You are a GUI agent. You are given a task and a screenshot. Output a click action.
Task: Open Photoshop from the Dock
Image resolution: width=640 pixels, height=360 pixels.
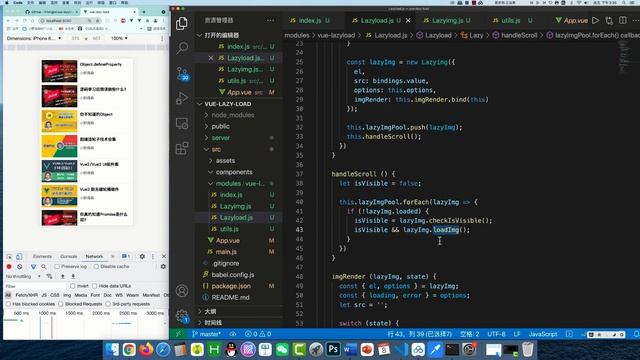(333, 349)
